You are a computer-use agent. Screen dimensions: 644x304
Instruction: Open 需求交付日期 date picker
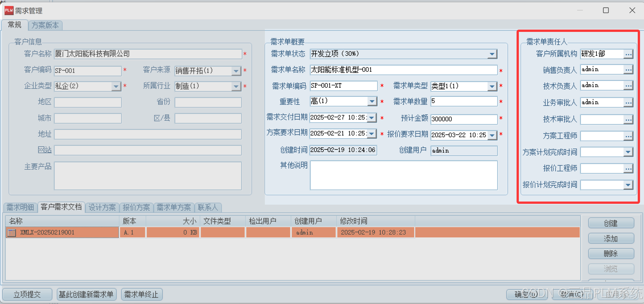click(x=372, y=117)
